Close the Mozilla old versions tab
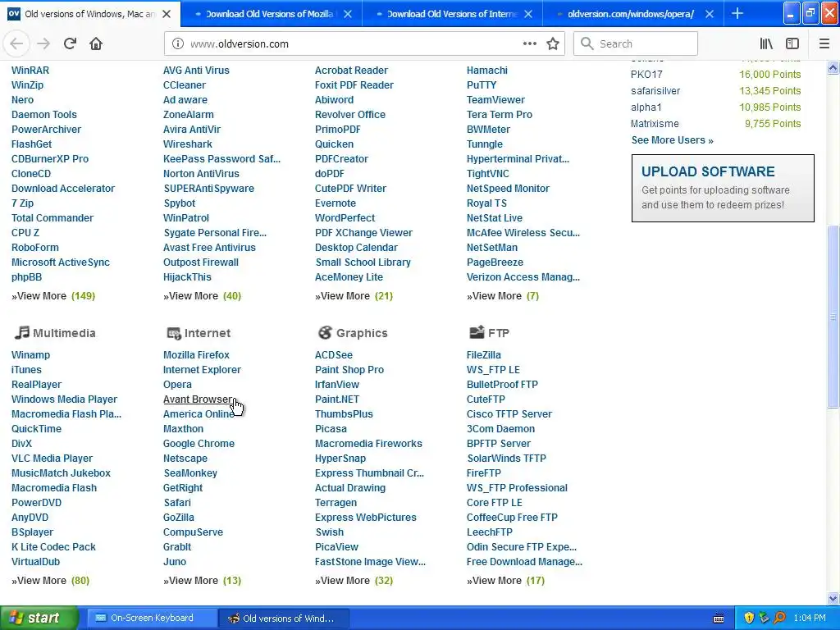The width and height of the screenshot is (840, 630). pyautogui.click(x=348, y=14)
